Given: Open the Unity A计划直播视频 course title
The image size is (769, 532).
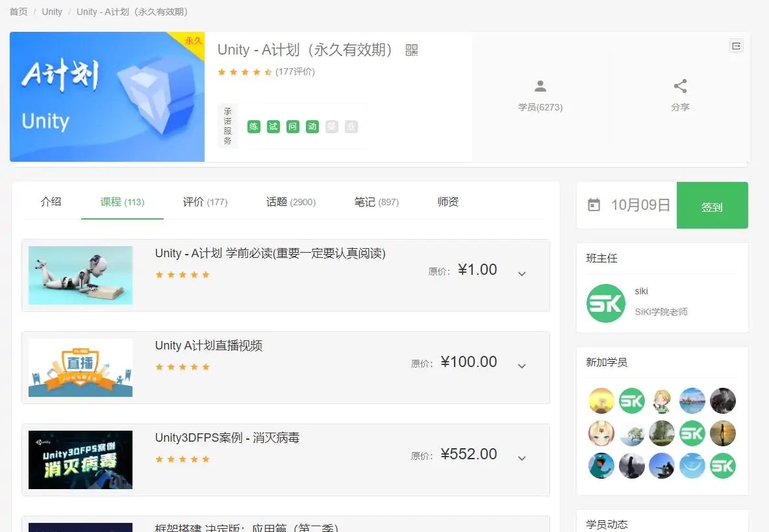Looking at the screenshot, I should 208,345.
